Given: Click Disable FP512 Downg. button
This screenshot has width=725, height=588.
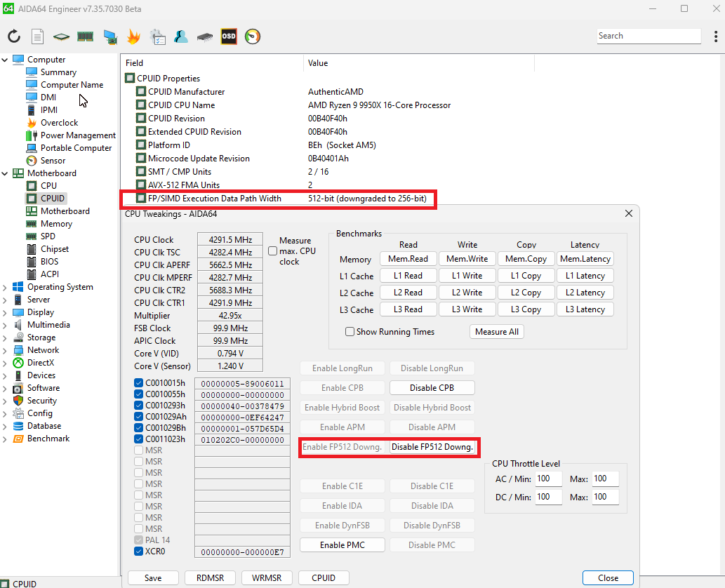Looking at the screenshot, I should [432, 447].
